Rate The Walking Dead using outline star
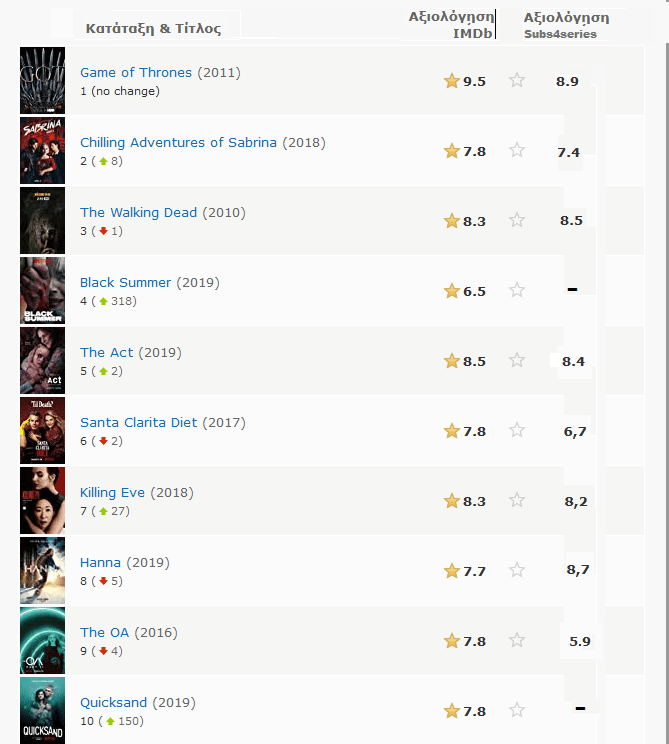Viewport: 669px width, 744px height. [517, 220]
